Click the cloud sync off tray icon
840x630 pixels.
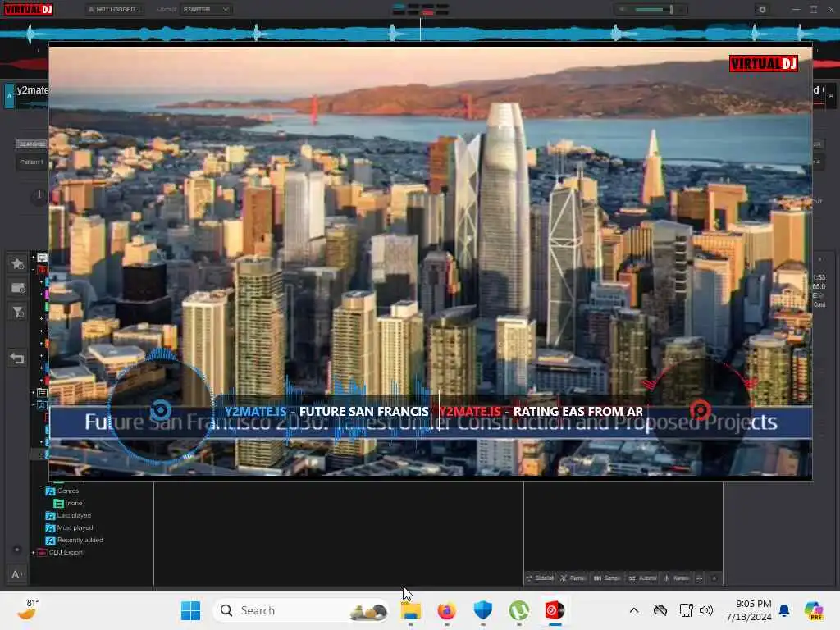click(x=660, y=610)
